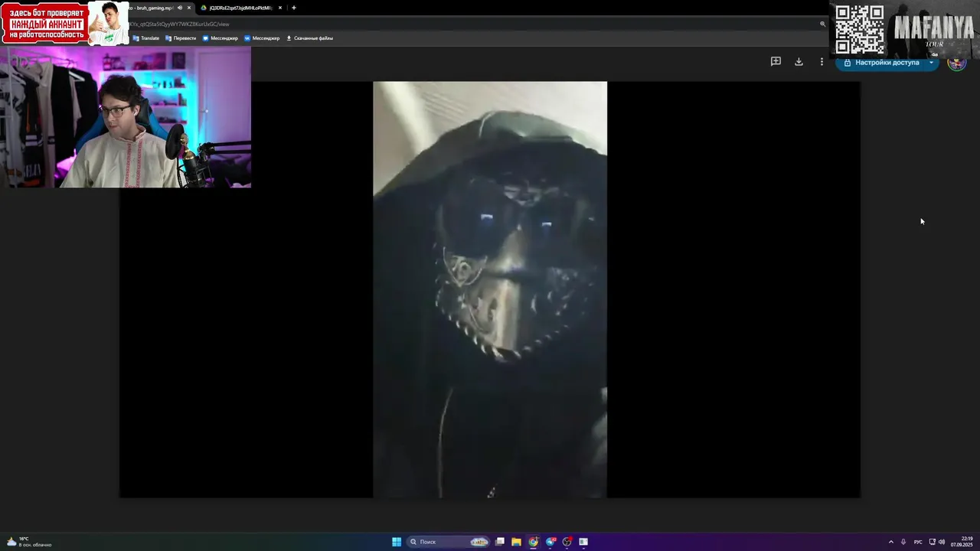The height and width of the screenshot is (551, 980).
Task: Switch the РУС input language
Action: [918, 542]
